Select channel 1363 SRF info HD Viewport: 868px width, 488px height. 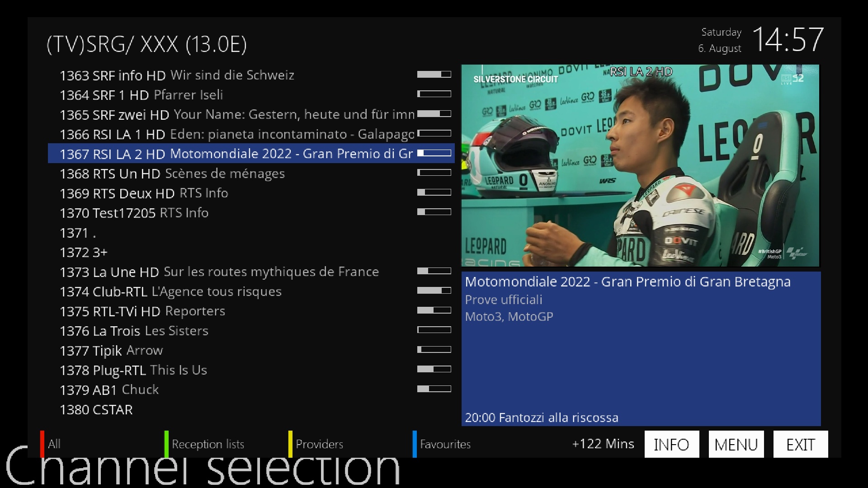point(251,75)
